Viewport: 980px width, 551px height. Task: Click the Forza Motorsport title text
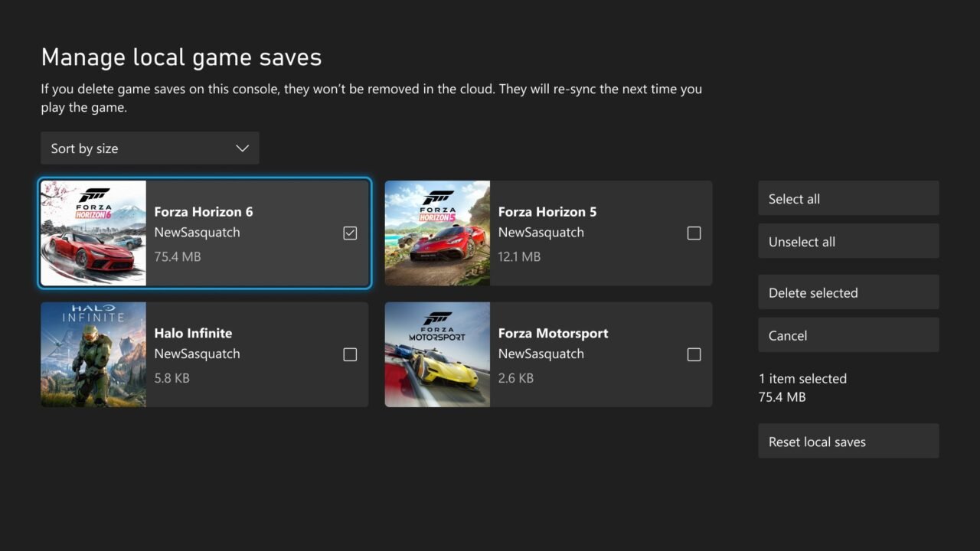tap(554, 333)
